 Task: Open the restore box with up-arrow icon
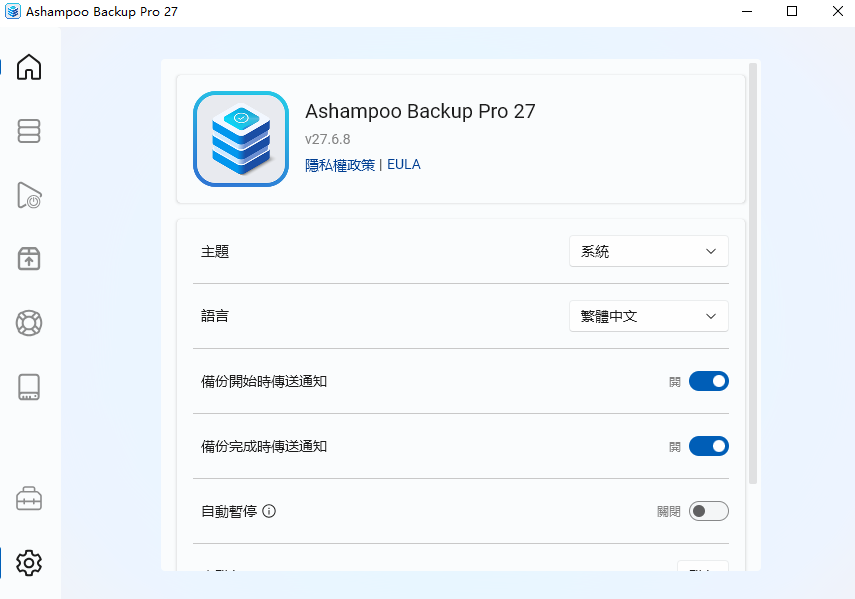(x=29, y=259)
